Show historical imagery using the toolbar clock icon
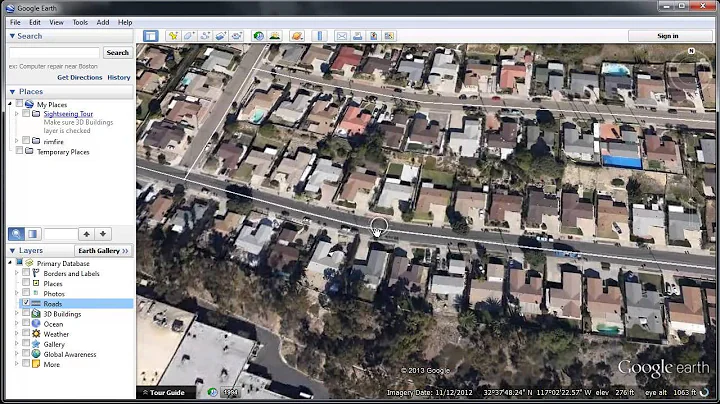Image resolution: width=720 pixels, height=404 pixels. click(x=259, y=36)
